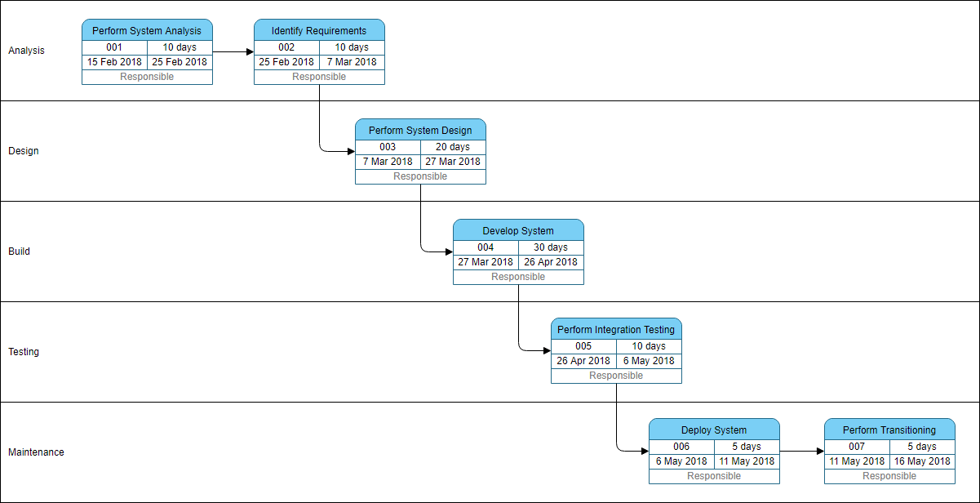Image resolution: width=980 pixels, height=503 pixels.
Task: Select the Perform System Analysis task title
Action: click(147, 30)
